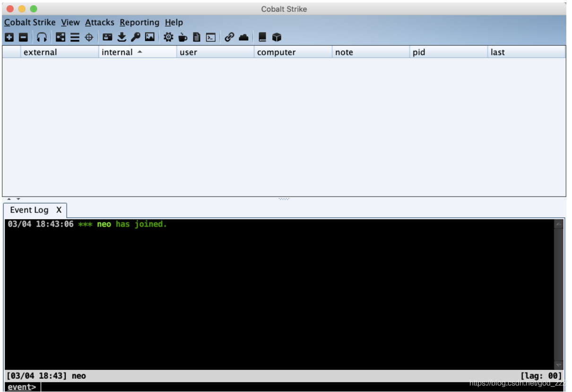
Task: Click the [lag: 00] status text
Action: coord(541,376)
